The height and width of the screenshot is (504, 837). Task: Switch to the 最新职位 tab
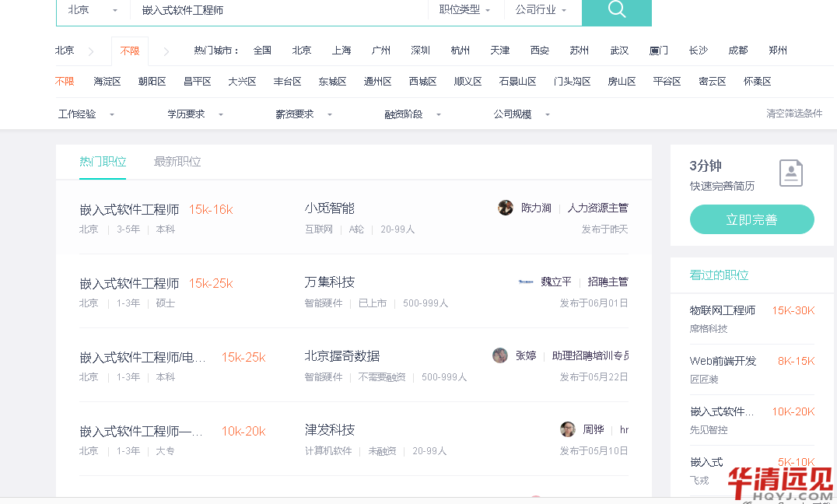(177, 162)
